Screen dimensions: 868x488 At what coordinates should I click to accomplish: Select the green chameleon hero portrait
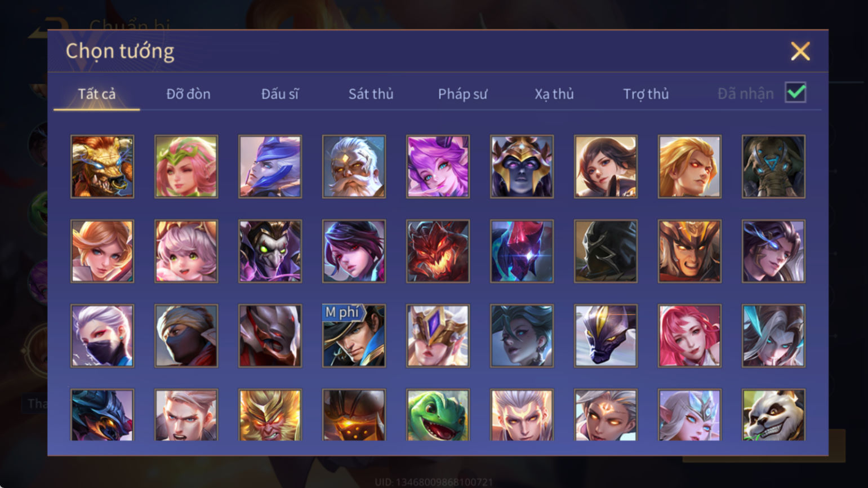pyautogui.click(x=438, y=415)
